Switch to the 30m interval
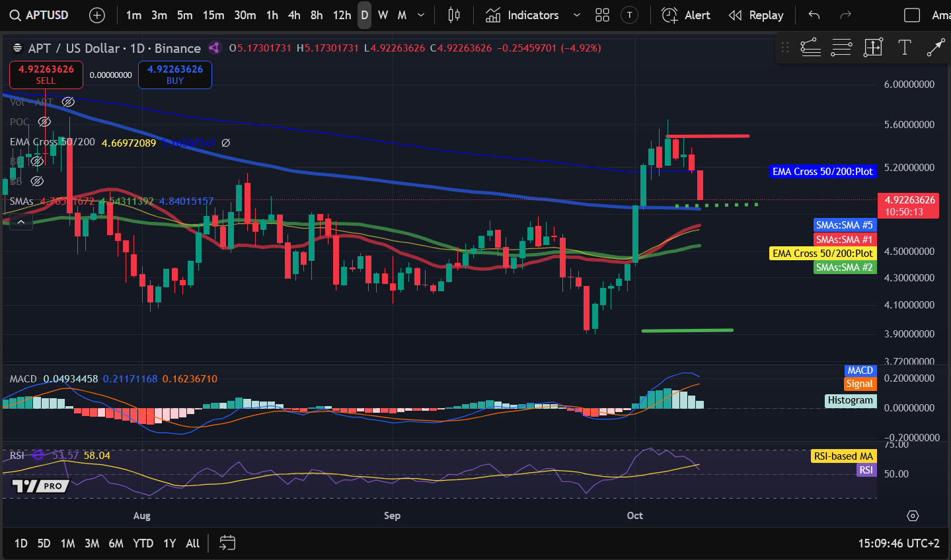951x560 pixels. (x=245, y=15)
